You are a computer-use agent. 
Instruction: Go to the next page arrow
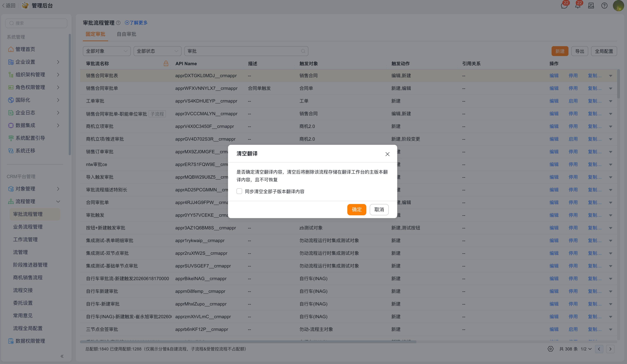610,349
